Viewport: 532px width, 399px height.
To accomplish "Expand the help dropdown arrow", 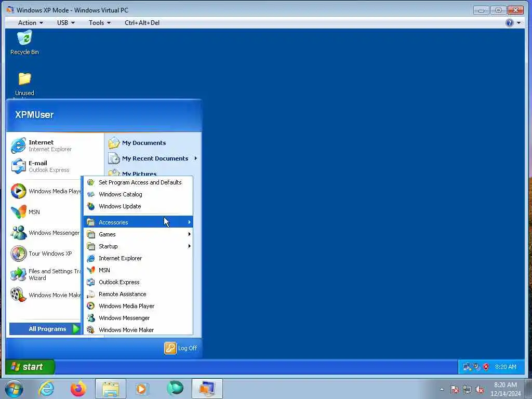I will coord(519,23).
